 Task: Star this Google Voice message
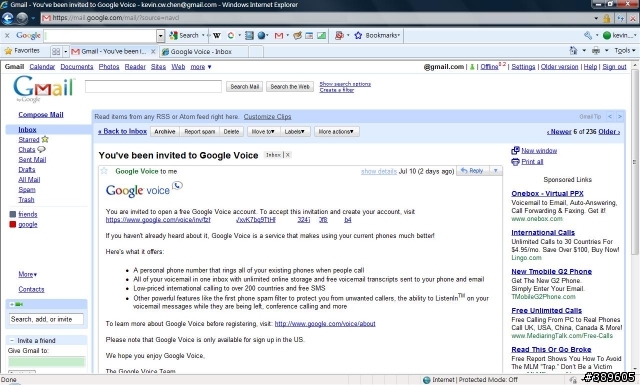click(104, 171)
